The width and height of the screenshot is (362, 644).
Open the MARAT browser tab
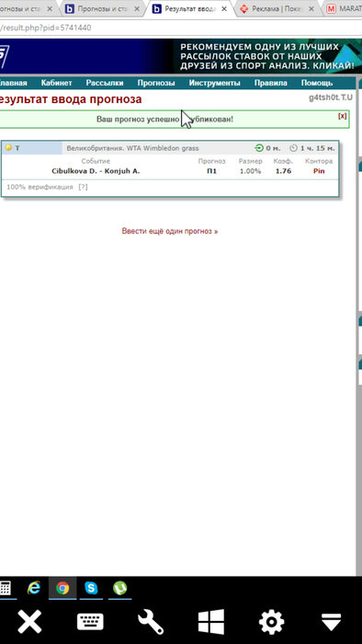344,8
